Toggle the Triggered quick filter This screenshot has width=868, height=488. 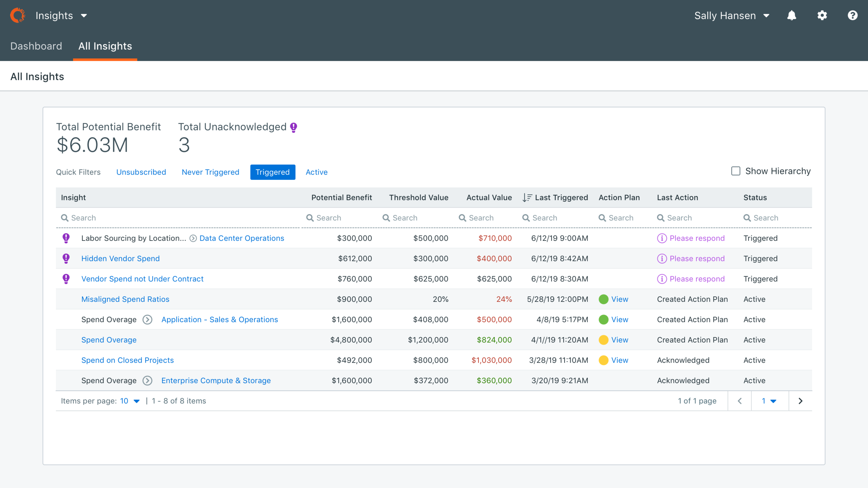pos(273,172)
